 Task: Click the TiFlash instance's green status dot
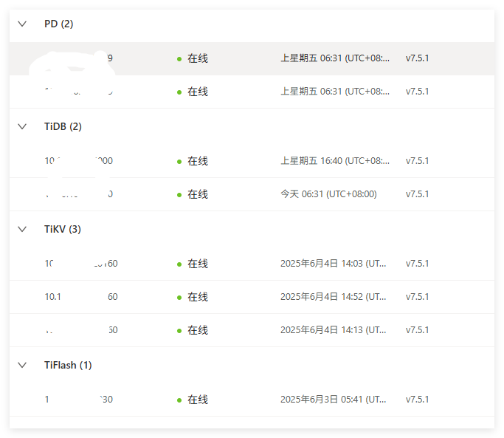click(x=179, y=400)
